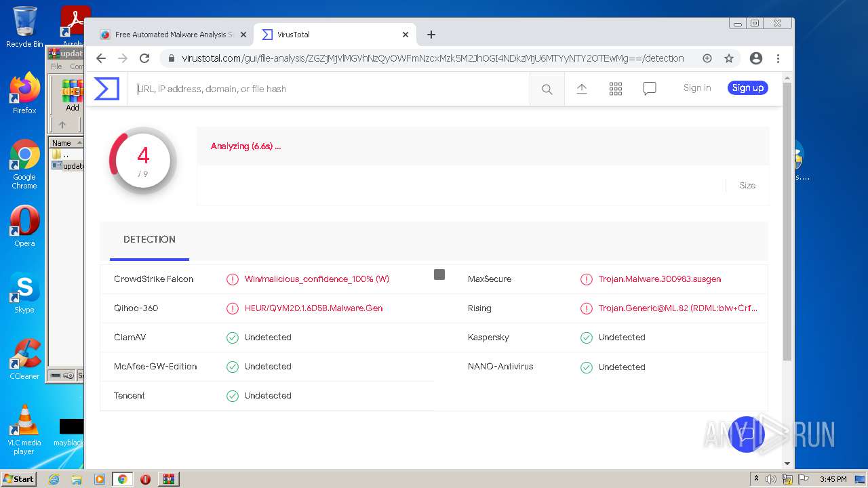
Task: Click Sign in link
Action: (697, 87)
